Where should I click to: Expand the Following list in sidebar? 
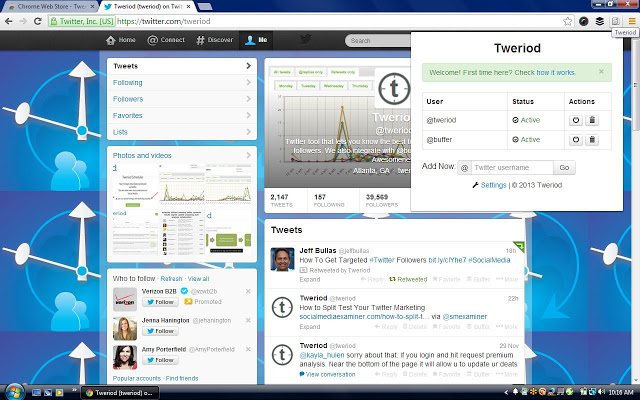point(181,83)
